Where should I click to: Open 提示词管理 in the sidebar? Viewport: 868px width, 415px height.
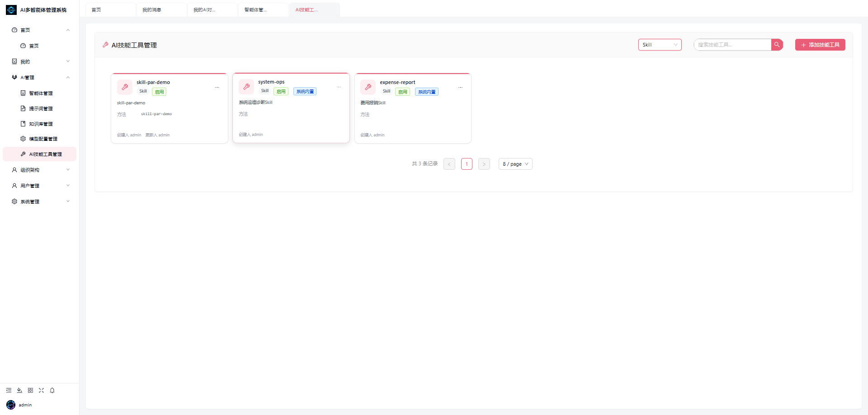pos(40,108)
